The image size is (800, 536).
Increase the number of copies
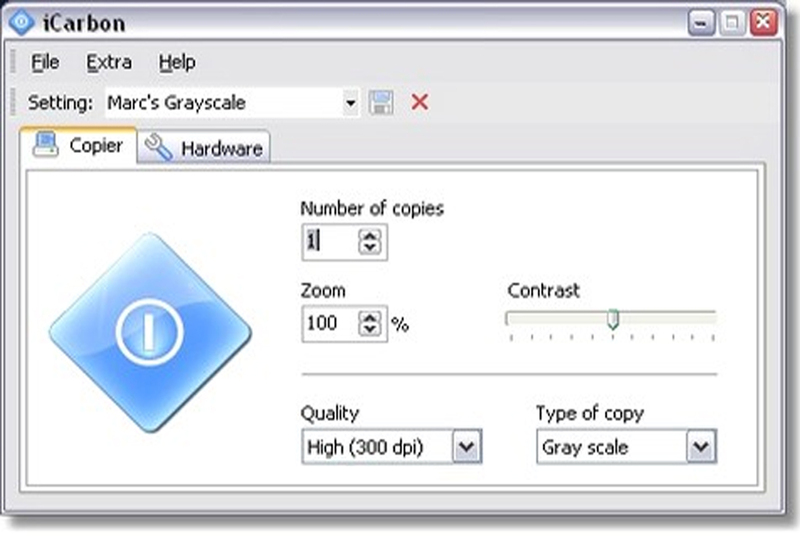[370, 236]
